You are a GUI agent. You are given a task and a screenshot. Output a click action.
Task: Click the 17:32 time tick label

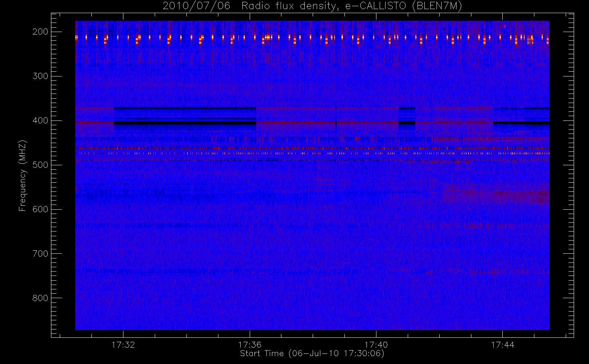coord(123,345)
